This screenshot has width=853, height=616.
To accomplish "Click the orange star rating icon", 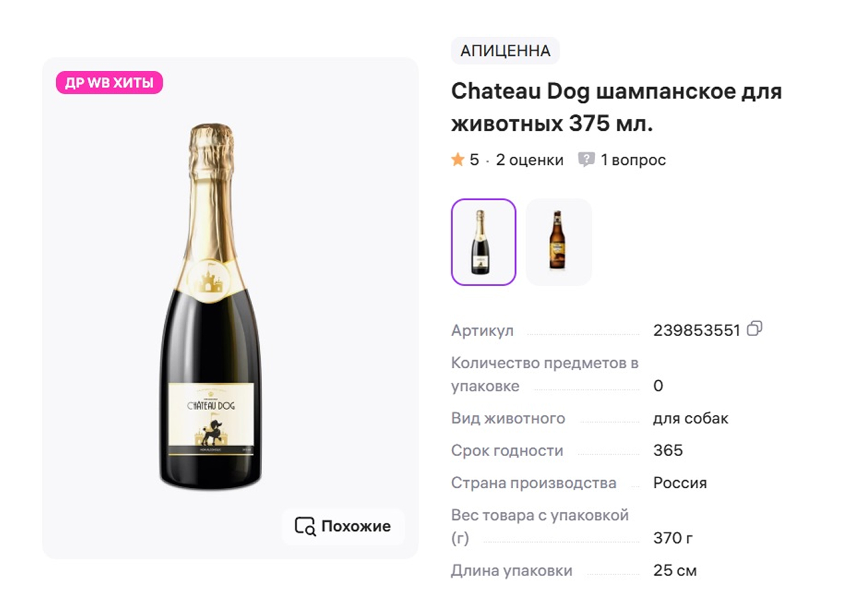I will point(458,160).
